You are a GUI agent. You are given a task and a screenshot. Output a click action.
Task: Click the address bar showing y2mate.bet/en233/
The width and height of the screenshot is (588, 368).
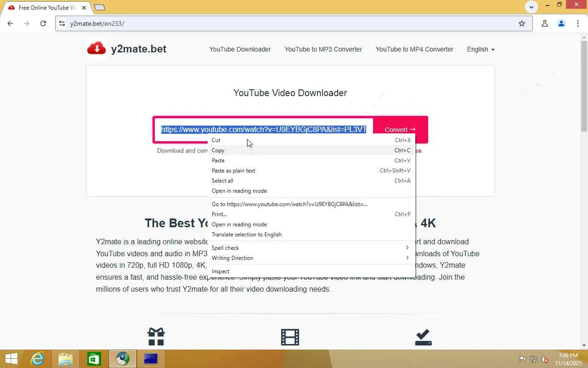[x=294, y=23]
